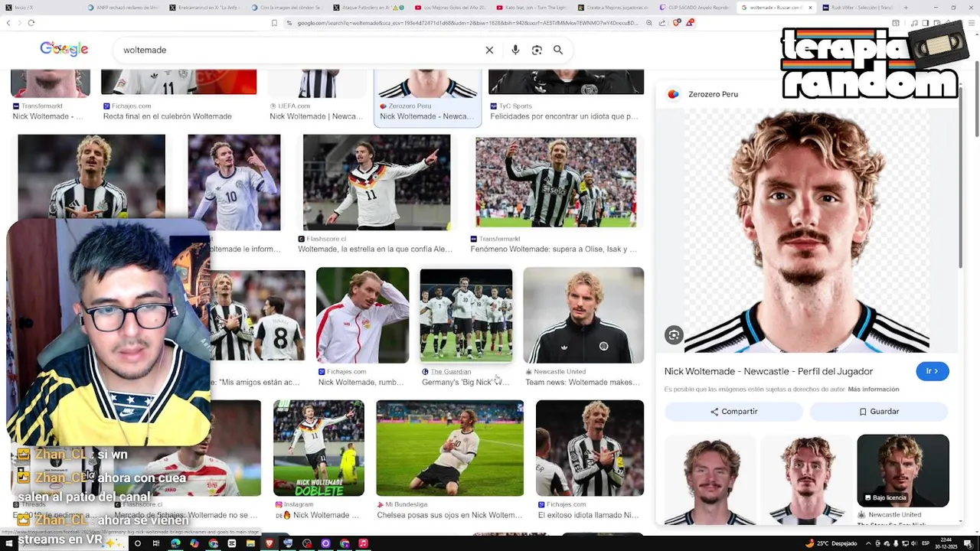Open Fichajes.com El exitoso idiota thumbnail

(590, 448)
